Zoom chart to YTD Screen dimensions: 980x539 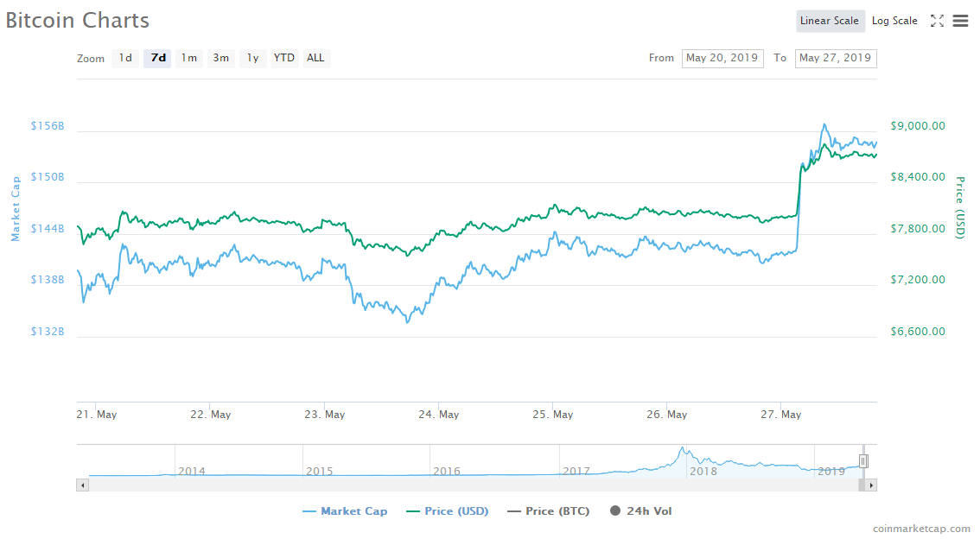284,58
